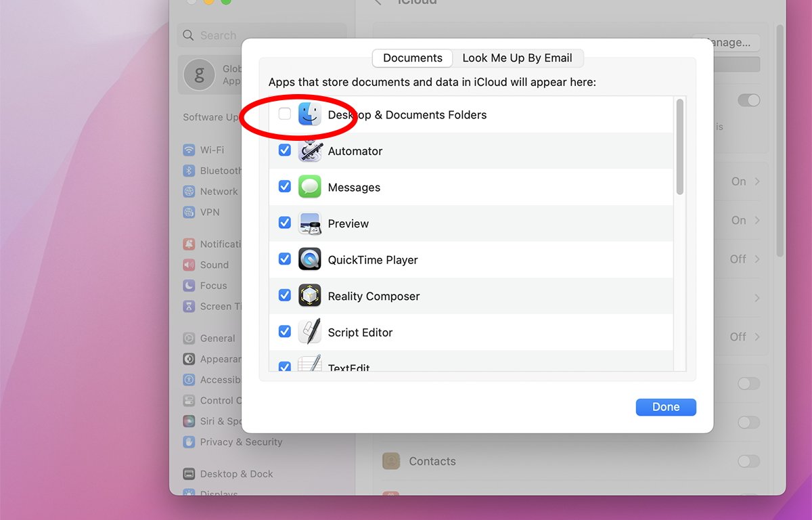
Task: Click the QuickTime Player app icon
Action: tap(310, 259)
